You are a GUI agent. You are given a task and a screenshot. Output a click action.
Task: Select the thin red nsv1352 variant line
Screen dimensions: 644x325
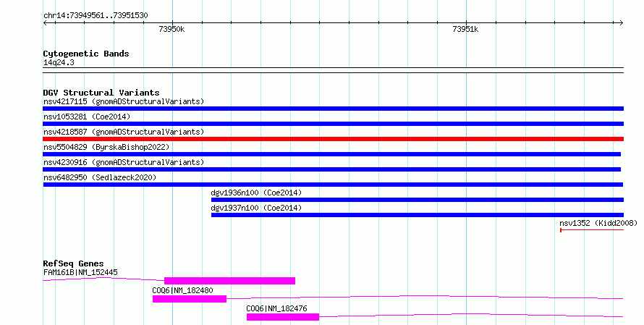592,230
